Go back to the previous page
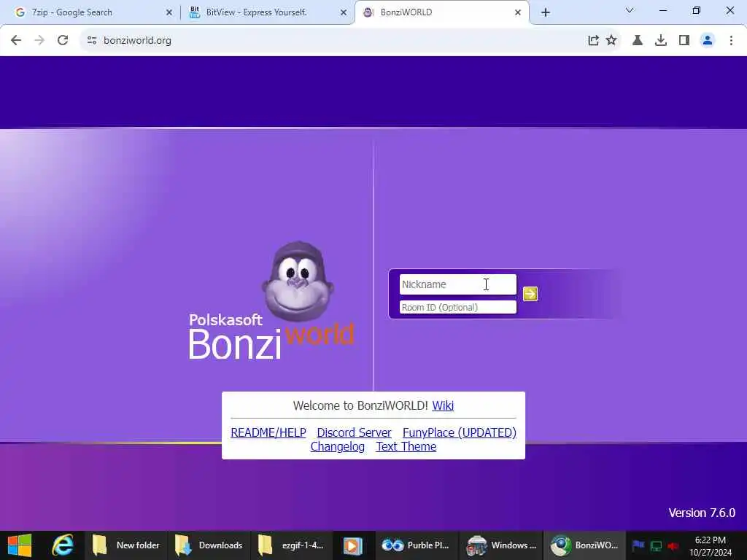747x560 pixels. tap(16, 41)
